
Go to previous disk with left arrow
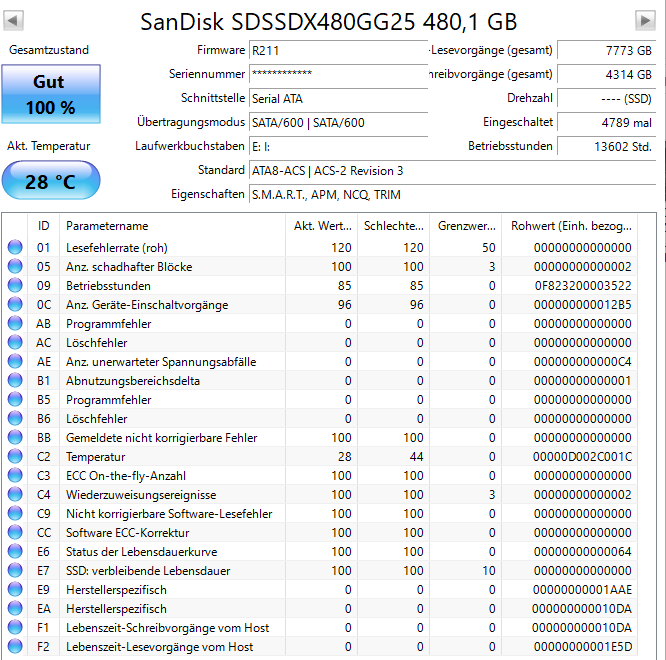tap(13, 20)
